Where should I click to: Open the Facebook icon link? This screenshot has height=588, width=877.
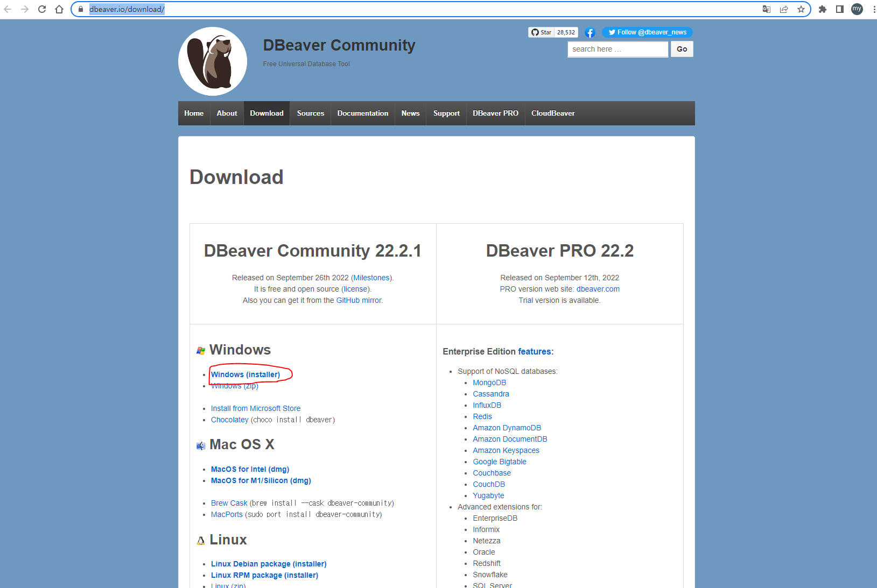click(590, 33)
